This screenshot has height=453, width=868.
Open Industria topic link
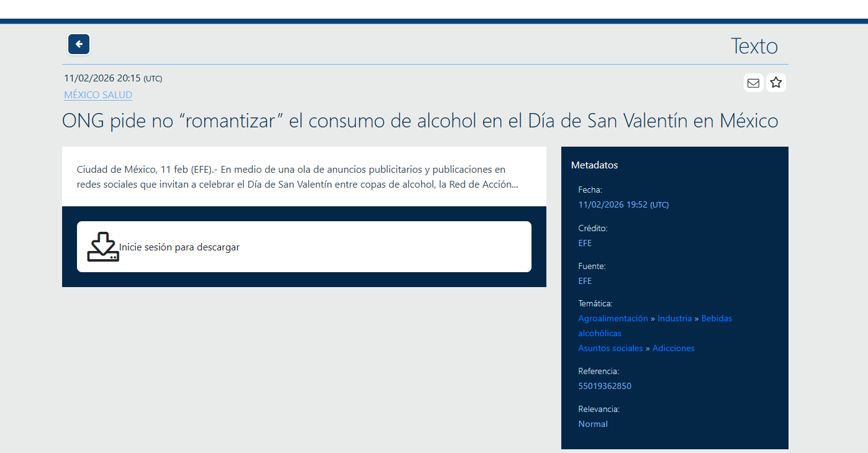674,318
